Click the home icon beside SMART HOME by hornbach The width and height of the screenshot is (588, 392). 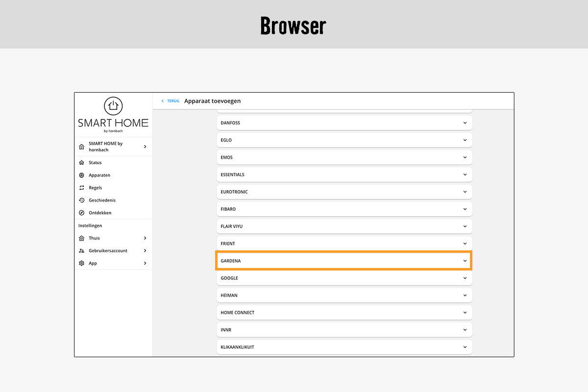pyautogui.click(x=82, y=147)
